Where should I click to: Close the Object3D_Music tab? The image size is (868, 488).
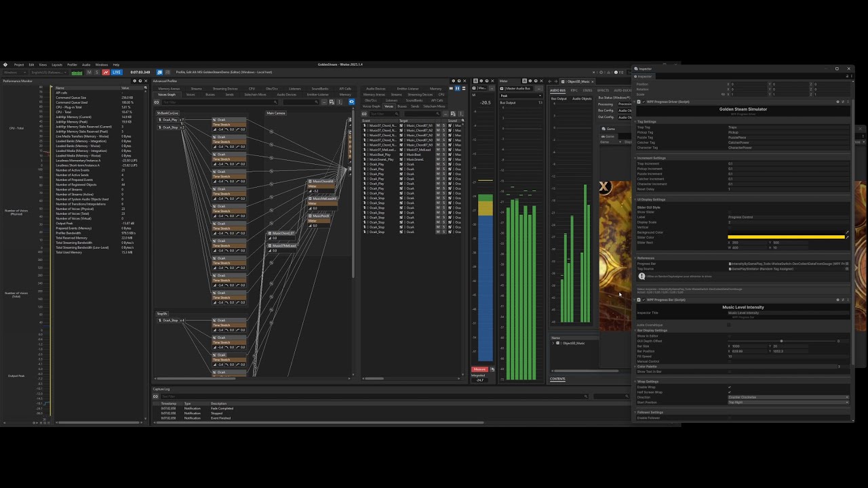[x=593, y=81]
